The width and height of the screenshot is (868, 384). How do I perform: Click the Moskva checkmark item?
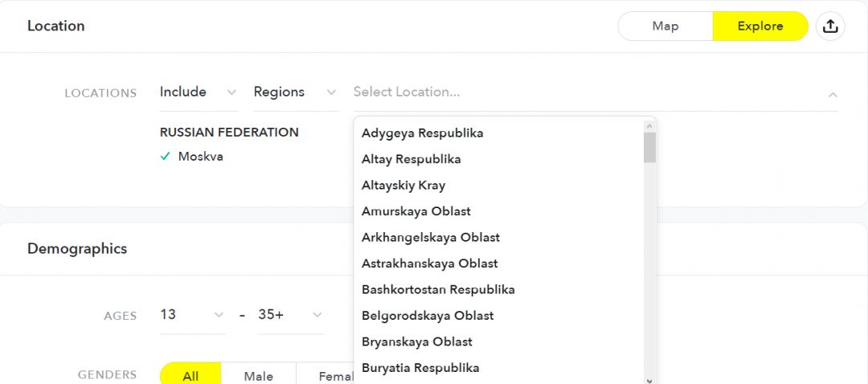[191, 157]
